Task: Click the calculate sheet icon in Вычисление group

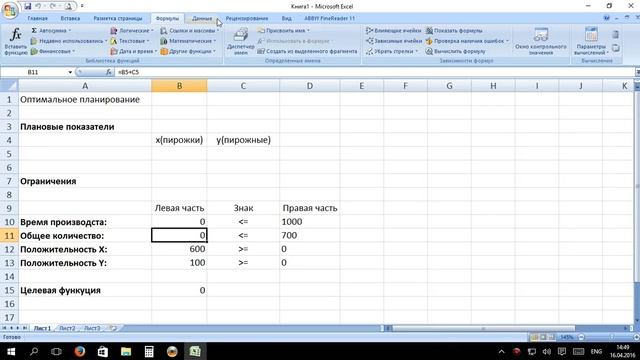Action: [616, 48]
